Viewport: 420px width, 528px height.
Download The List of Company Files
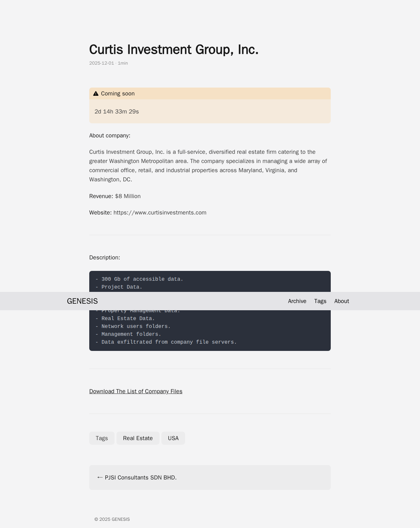(136, 391)
